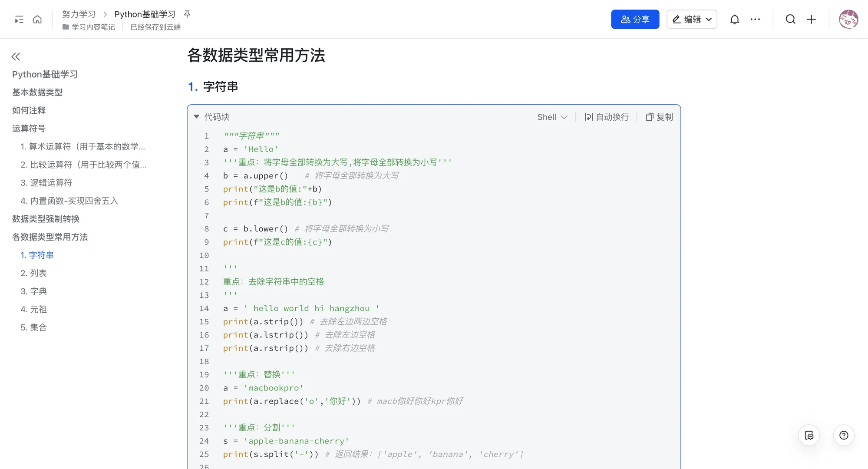Screen dimensions: 868x469
Task: Open the sidebar navigation icon
Action: pos(18,19)
